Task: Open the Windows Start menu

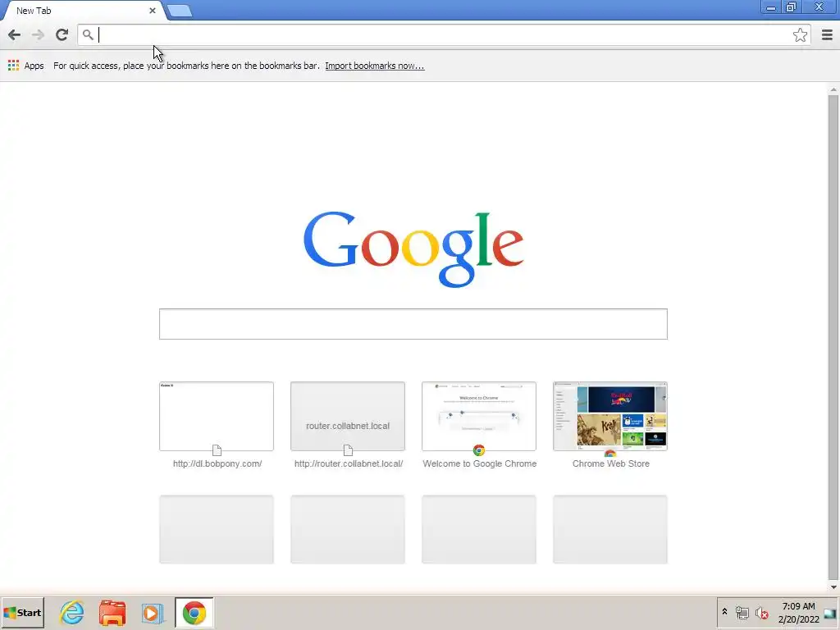Action: coord(22,613)
